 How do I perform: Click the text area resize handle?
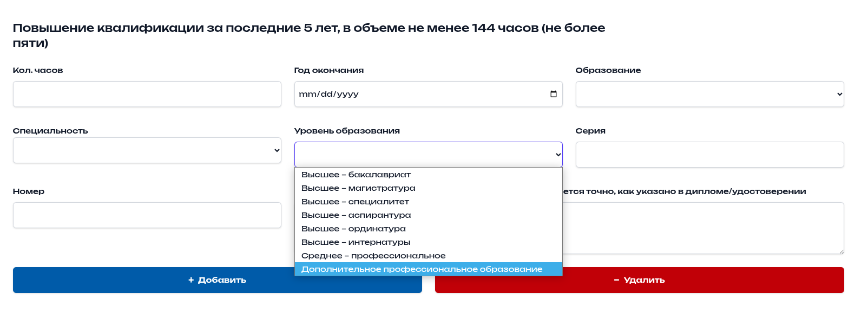click(841, 251)
